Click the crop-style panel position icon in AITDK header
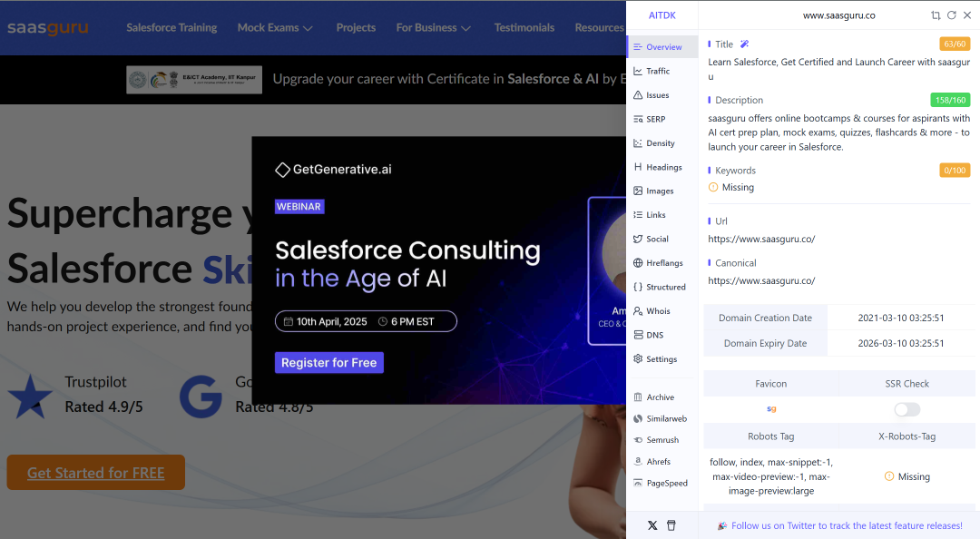The image size is (980, 539). [x=935, y=15]
